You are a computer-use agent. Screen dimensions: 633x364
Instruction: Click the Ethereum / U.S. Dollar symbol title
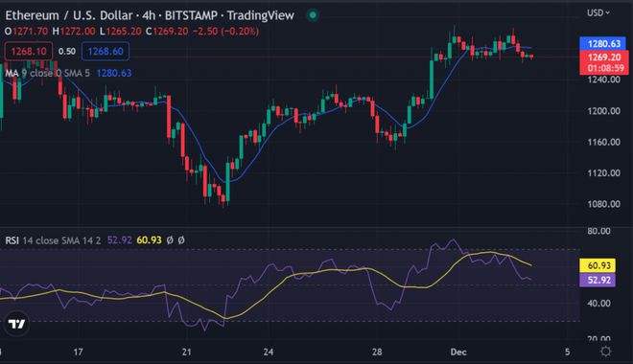coord(69,15)
